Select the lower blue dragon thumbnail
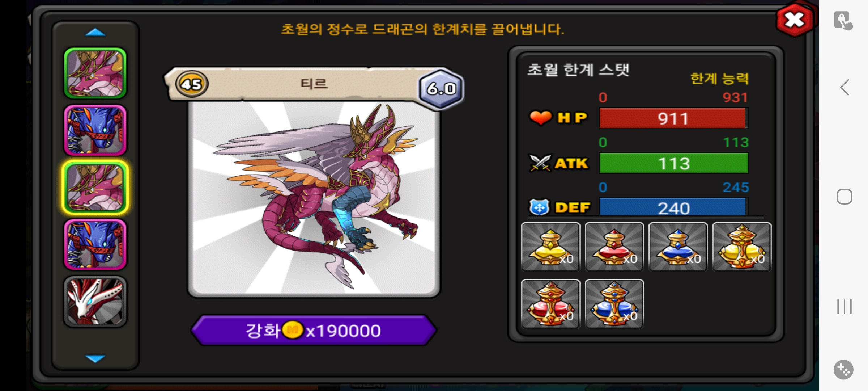The image size is (868, 391). pyautogui.click(x=95, y=244)
